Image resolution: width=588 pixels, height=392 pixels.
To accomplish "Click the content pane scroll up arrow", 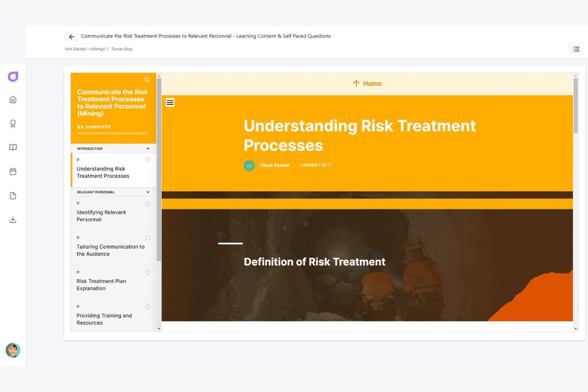I will tap(576, 75).
